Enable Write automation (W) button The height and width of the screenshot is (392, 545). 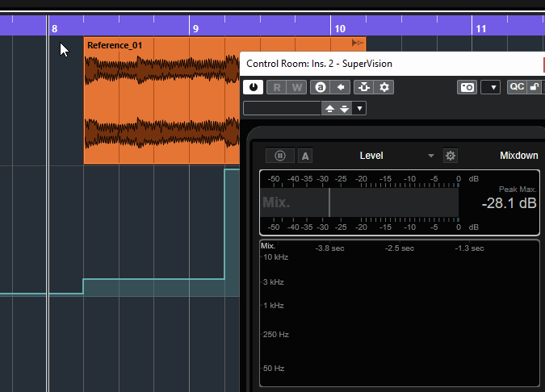click(x=297, y=87)
